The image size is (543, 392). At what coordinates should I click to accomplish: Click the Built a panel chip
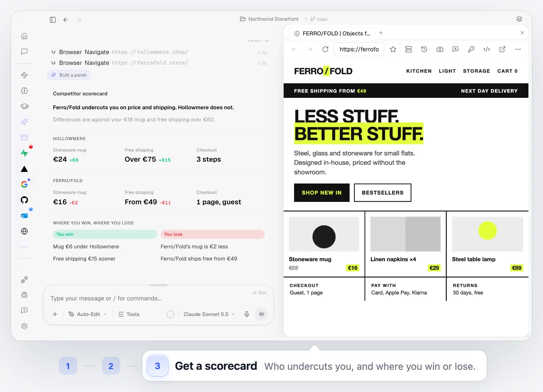(x=69, y=75)
